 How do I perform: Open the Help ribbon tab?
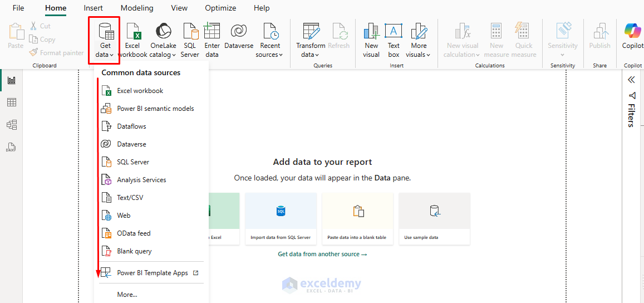click(x=262, y=8)
